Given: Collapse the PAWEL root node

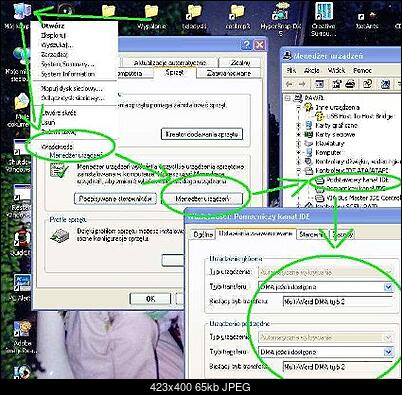Looking at the screenshot, I should click(x=288, y=98).
